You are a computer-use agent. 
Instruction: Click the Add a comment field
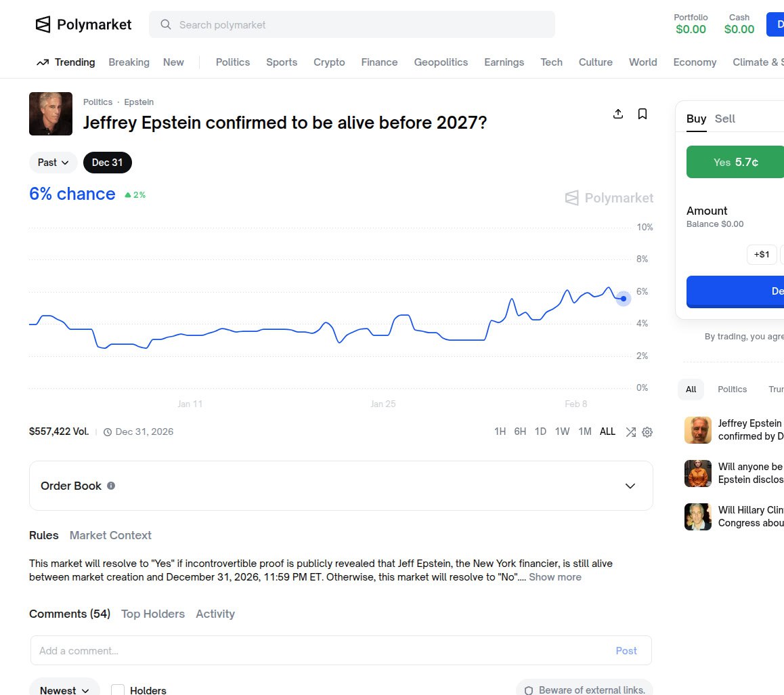click(x=318, y=651)
